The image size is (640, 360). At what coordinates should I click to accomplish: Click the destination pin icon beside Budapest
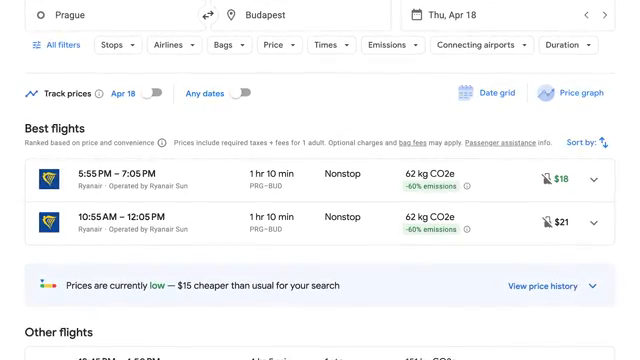[x=231, y=15]
